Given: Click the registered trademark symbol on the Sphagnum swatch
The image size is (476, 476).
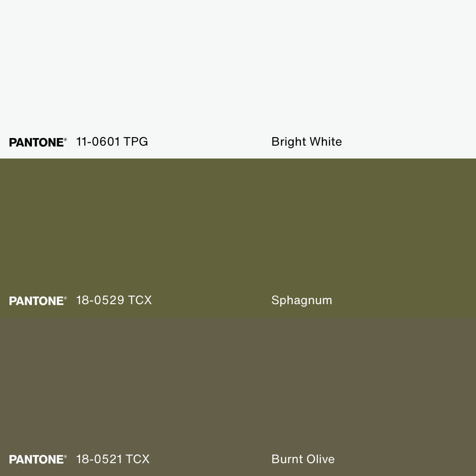Looking at the screenshot, I should [x=65, y=298].
